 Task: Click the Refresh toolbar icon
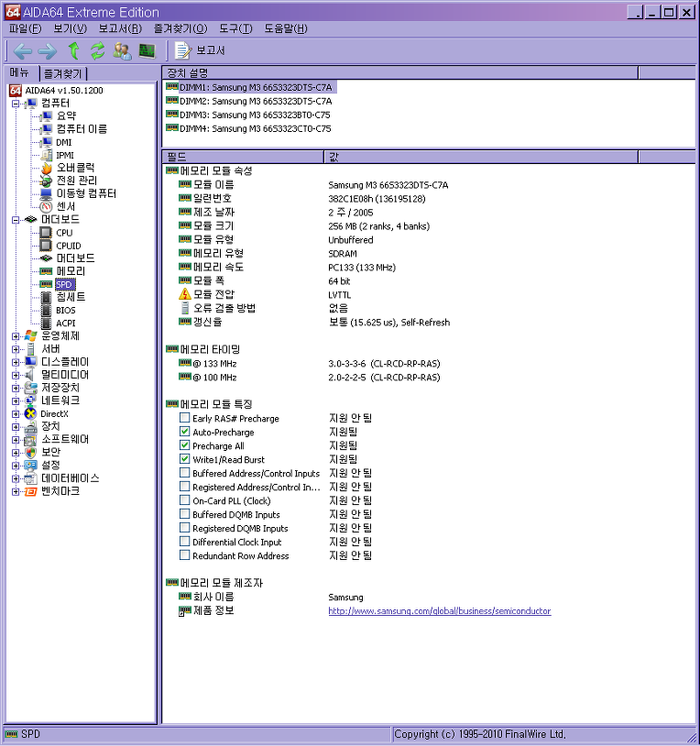click(97, 51)
